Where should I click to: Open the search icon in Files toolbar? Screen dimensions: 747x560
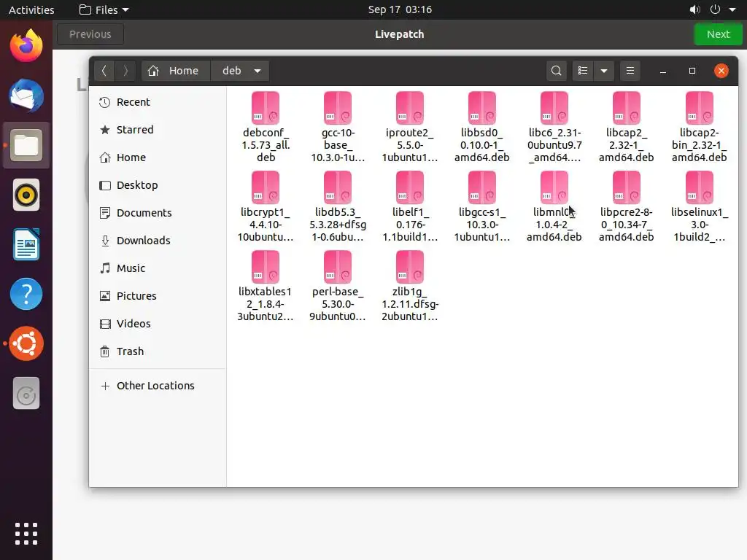click(556, 71)
